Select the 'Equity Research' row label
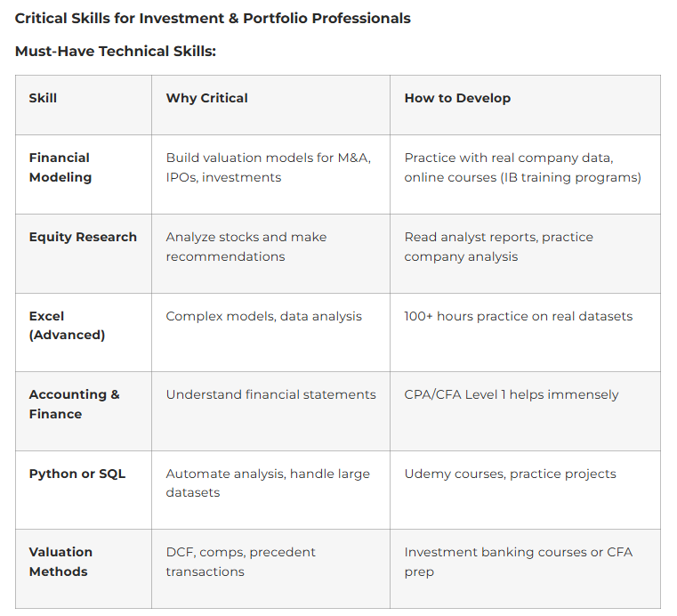Viewport: 677px width, 616px height. (83, 237)
